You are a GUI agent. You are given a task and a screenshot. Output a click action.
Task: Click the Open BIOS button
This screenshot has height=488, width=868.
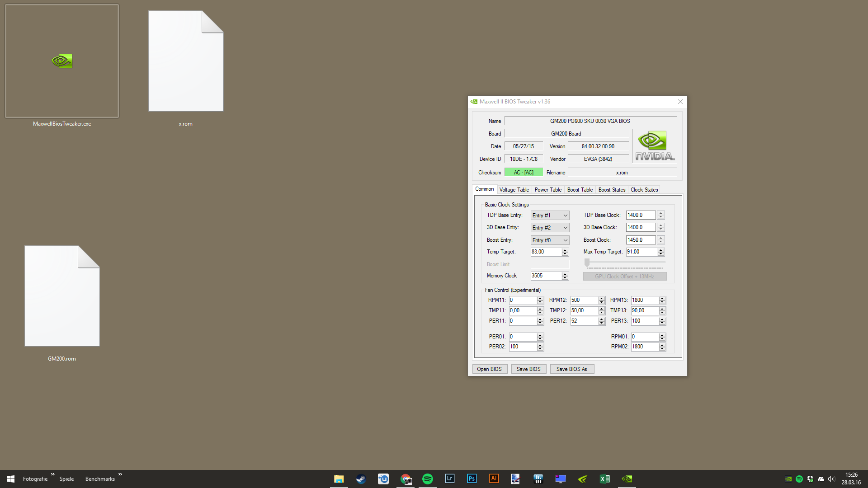[490, 369]
